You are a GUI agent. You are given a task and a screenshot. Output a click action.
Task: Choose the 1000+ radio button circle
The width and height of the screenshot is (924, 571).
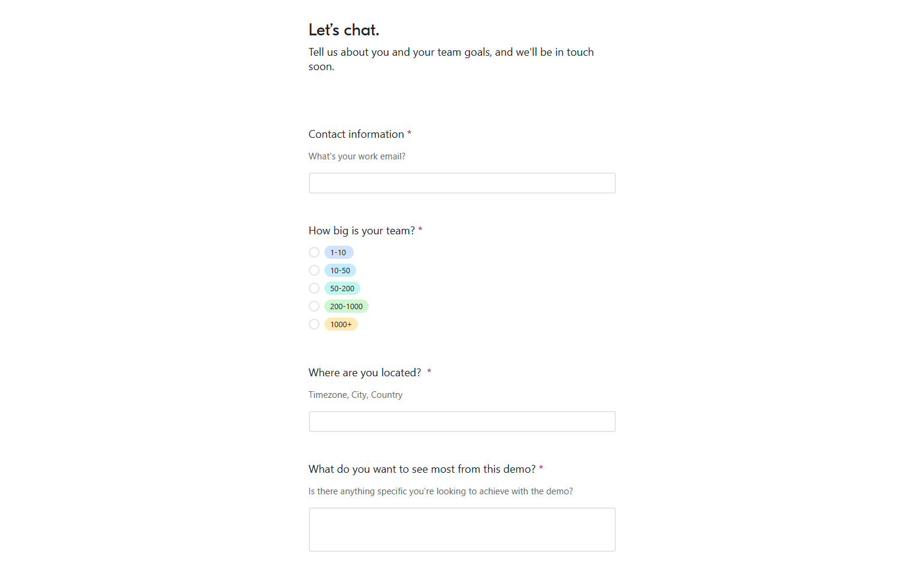314,324
